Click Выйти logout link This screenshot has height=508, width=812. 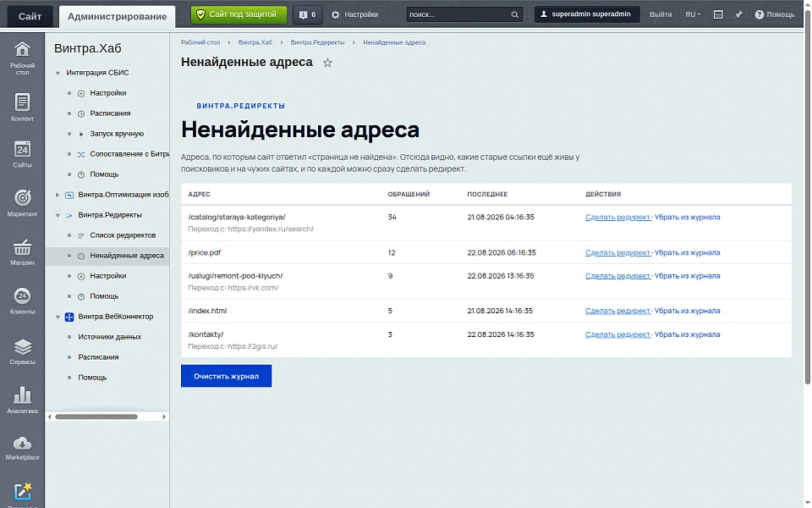point(661,14)
